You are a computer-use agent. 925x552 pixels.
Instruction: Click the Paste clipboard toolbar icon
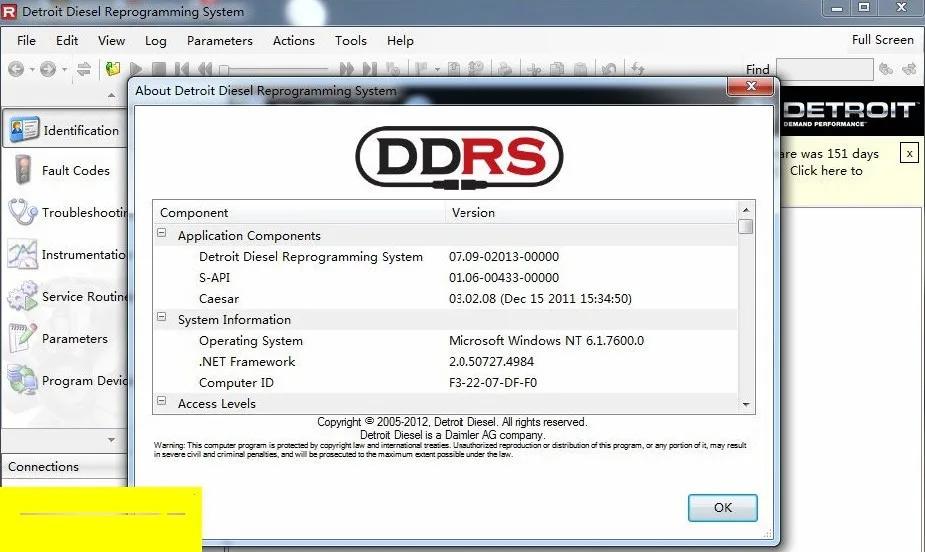click(x=580, y=70)
